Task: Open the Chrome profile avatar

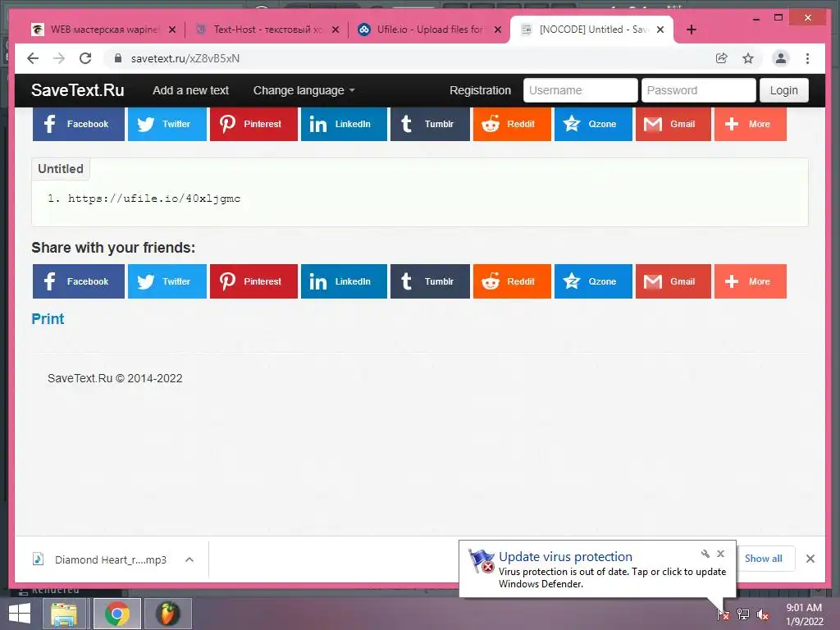Action: point(781,58)
